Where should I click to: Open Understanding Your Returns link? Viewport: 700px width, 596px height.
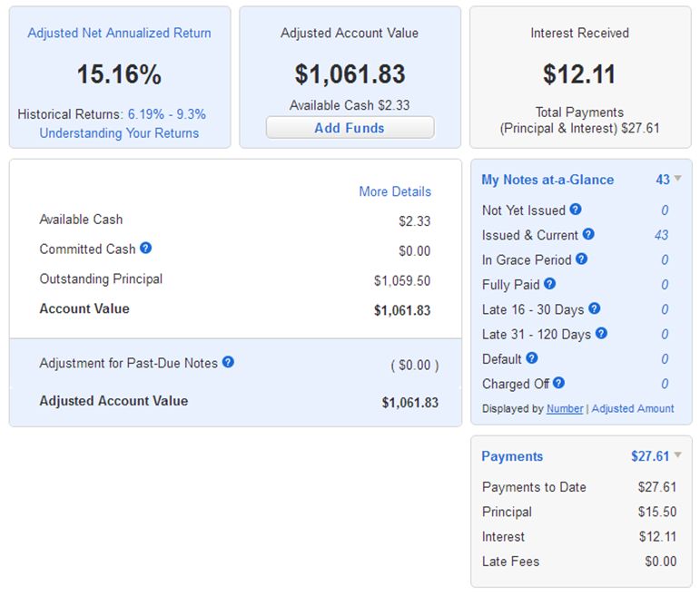tap(119, 133)
